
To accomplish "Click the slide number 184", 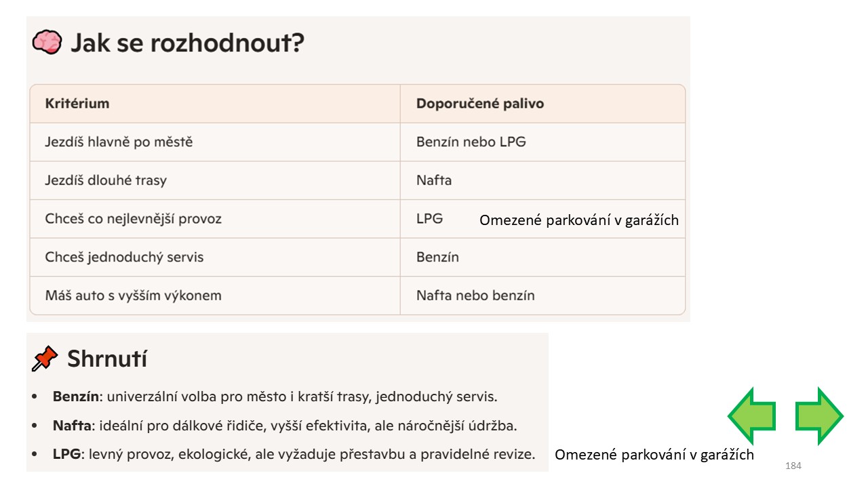I will coord(793,466).
